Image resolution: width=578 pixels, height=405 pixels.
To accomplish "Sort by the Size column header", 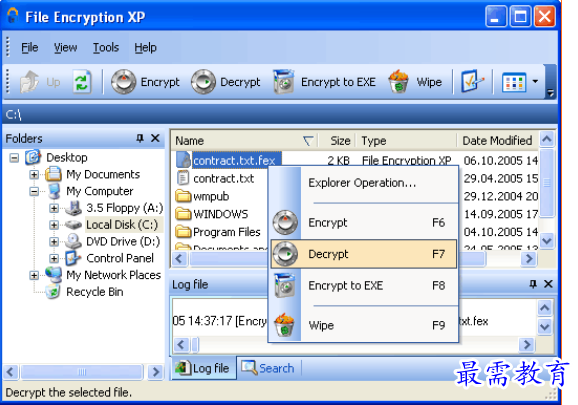I will [x=337, y=141].
